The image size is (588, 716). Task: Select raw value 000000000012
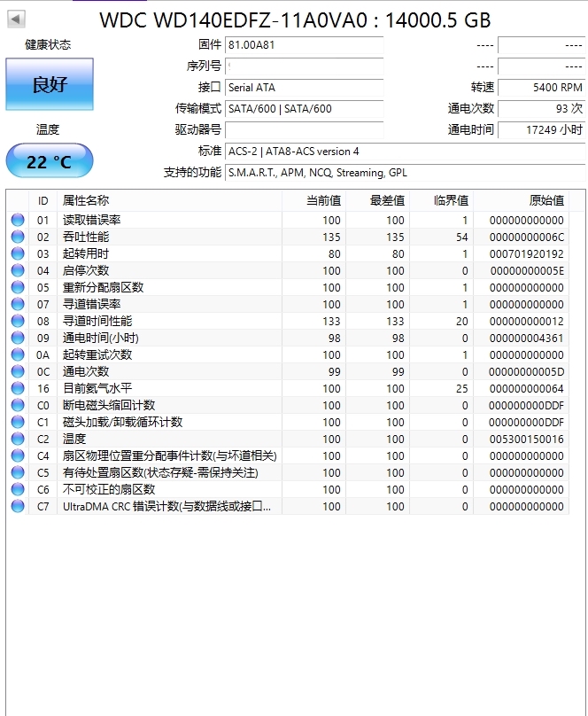tap(526, 322)
